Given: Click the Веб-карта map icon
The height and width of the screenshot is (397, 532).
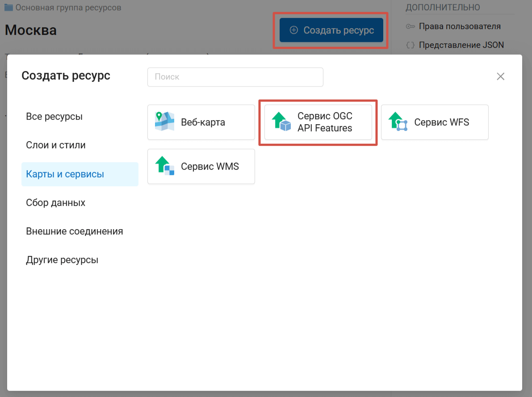Looking at the screenshot, I should coord(164,122).
